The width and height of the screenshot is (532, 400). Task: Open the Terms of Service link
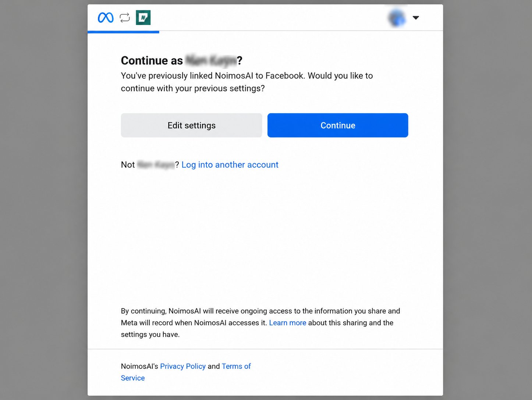pos(186,372)
